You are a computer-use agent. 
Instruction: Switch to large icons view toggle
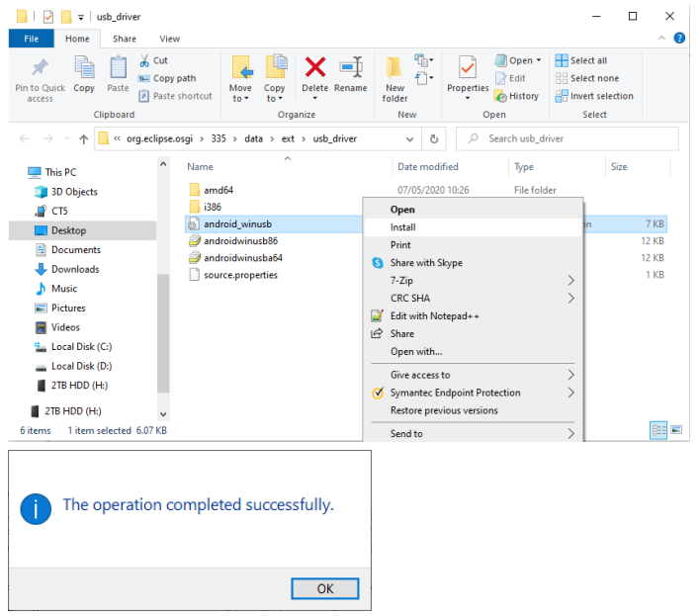tap(676, 430)
